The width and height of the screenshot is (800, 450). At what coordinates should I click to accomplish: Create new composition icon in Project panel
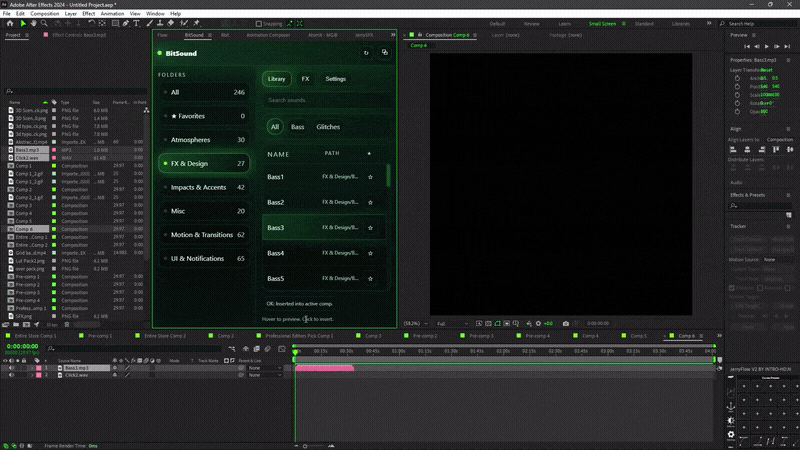(27, 324)
